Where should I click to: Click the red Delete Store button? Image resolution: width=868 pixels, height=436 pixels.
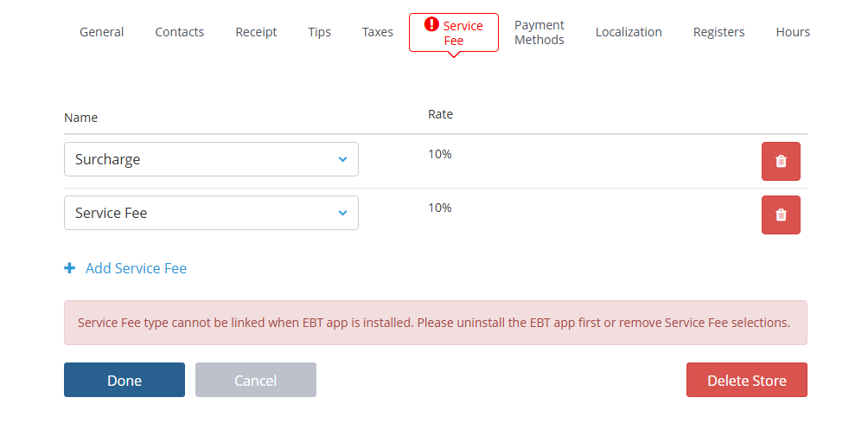click(x=747, y=380)
